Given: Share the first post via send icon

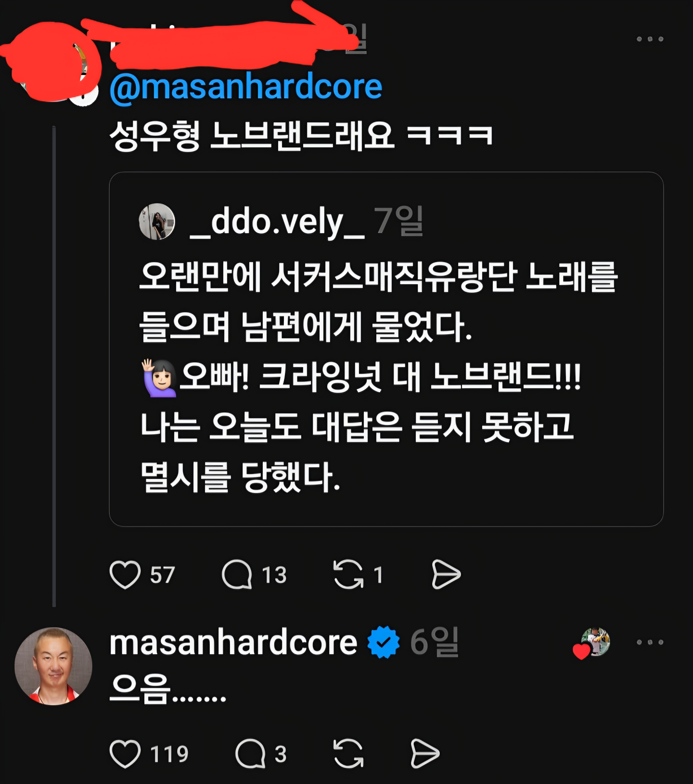Looking at the screenshot, I should (x=446, y=574).
